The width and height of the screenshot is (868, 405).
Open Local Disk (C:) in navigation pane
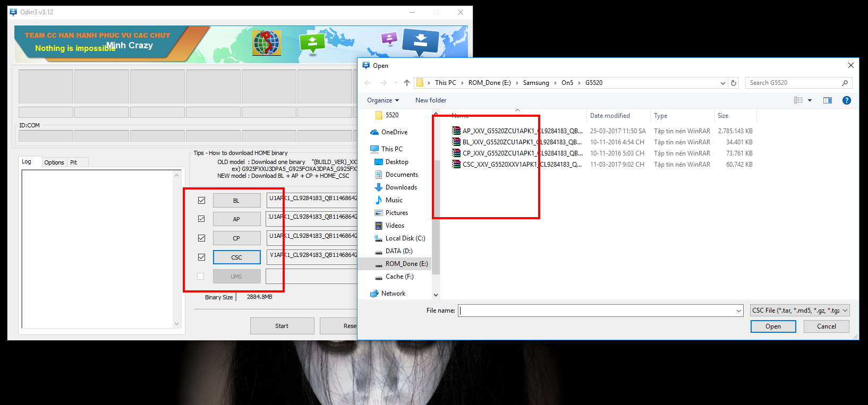405,238
